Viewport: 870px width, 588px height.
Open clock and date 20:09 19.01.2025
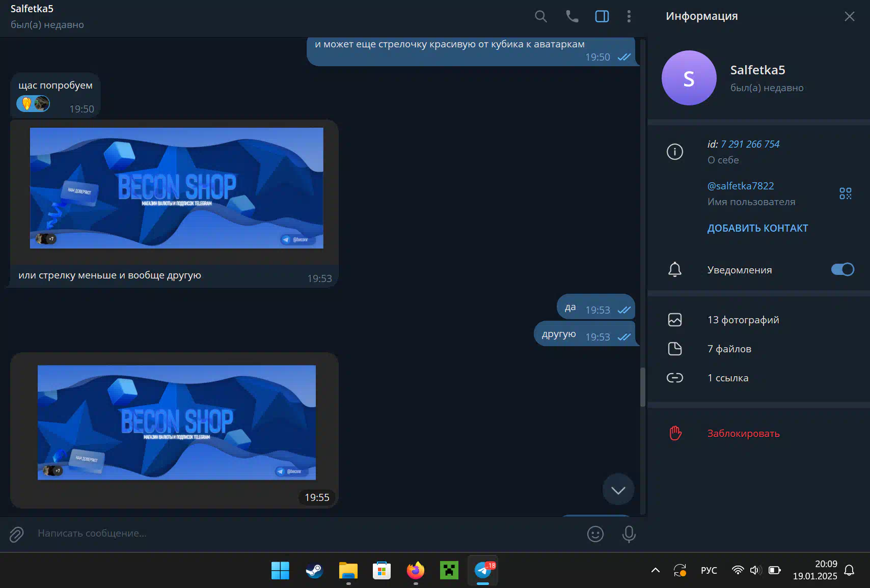coord(815,570)
